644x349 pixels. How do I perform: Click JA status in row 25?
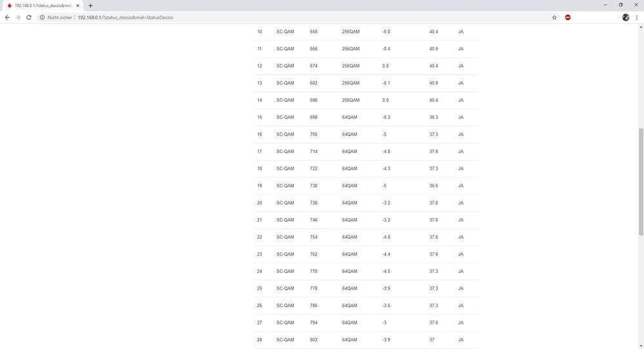pos(461,288)
